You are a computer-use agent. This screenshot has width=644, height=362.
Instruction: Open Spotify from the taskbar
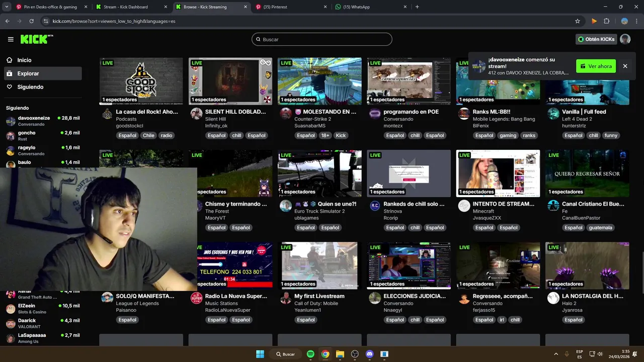[310, 354]
